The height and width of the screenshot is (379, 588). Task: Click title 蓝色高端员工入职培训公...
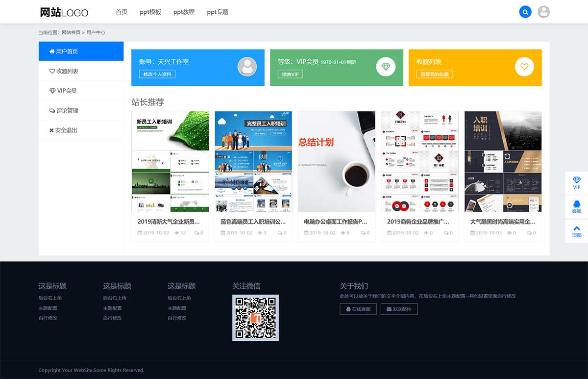tap(253, 222)
